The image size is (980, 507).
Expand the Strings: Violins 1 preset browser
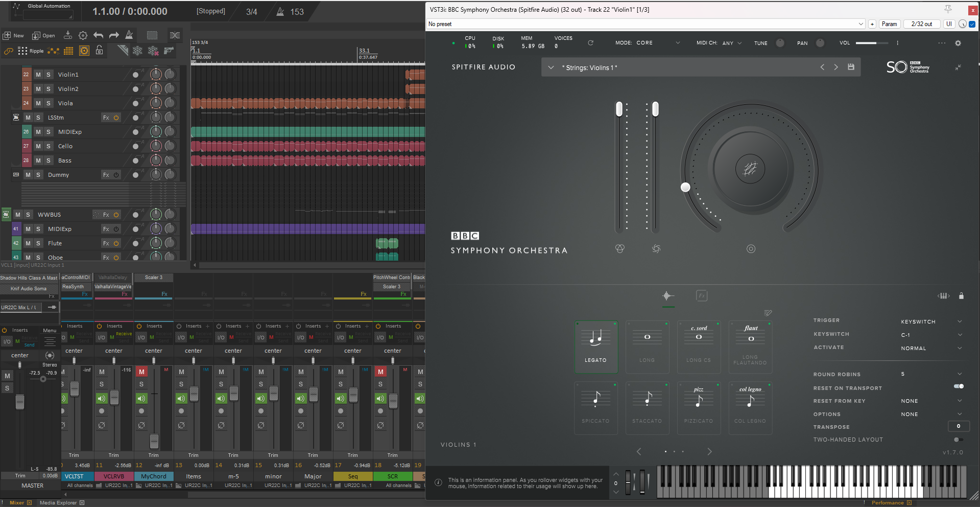tap(551, 67)
